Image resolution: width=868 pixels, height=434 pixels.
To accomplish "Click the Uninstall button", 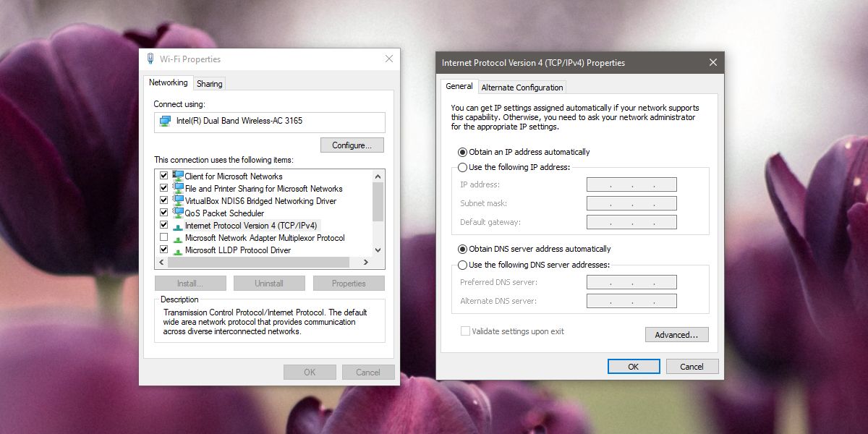I will (269, 284).
